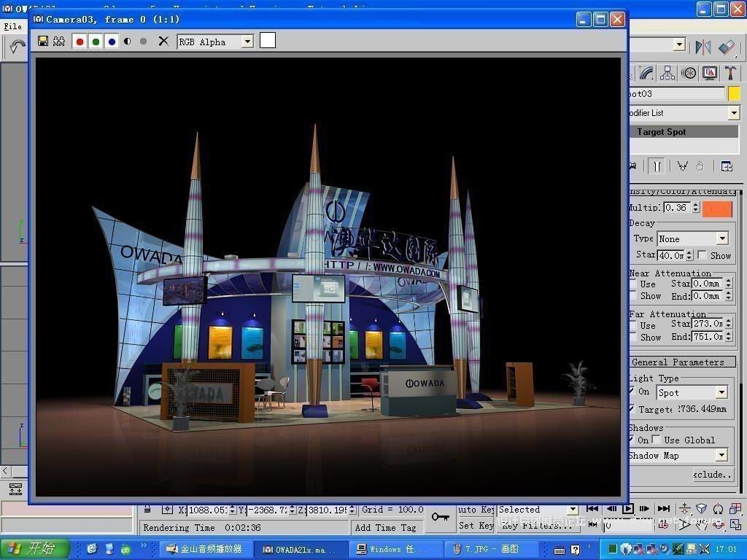Go to the start frame
The width and height of the screenshot is (747, 560).
592,508
